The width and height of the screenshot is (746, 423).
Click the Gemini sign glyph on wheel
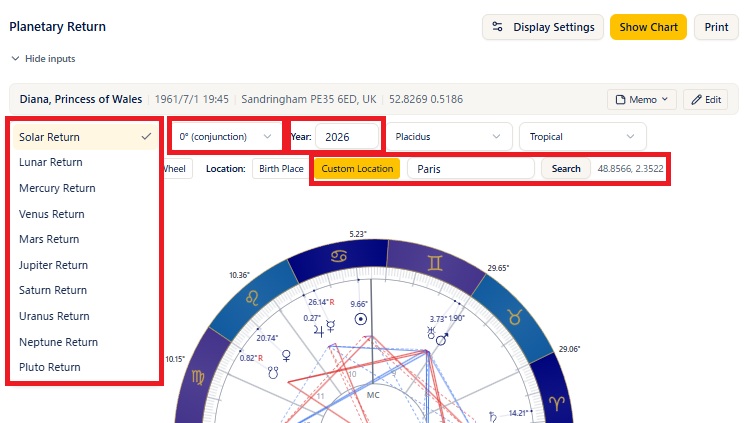[434, 262]
